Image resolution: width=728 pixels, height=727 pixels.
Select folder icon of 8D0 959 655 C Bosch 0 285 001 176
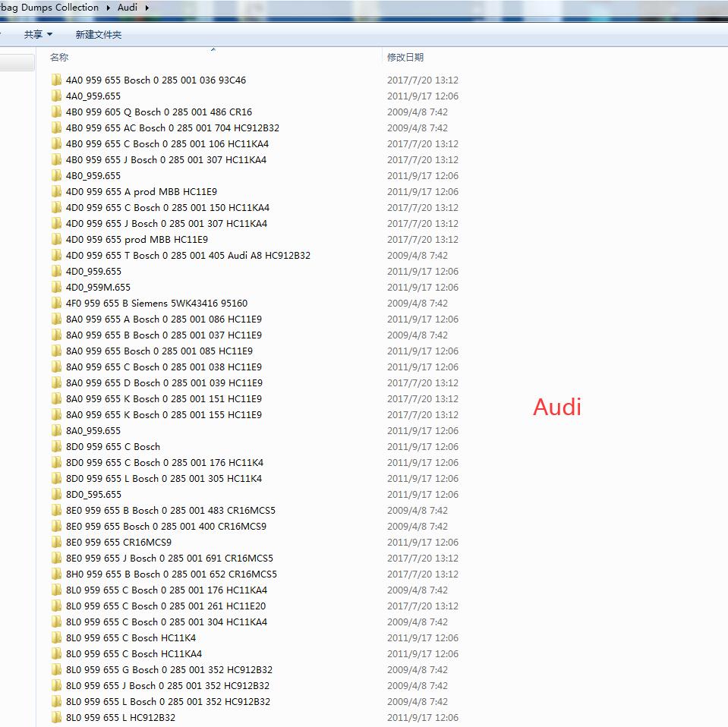[x=57, y=462]
